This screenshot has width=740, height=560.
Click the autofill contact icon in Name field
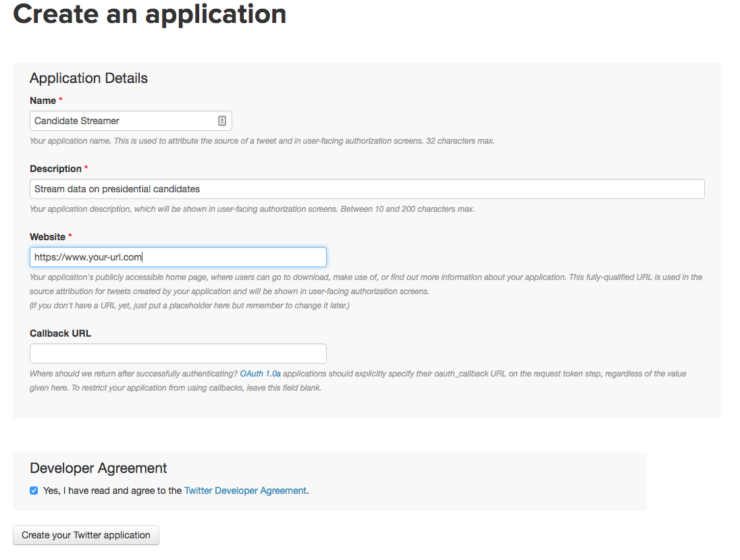(x=222, y=121)
